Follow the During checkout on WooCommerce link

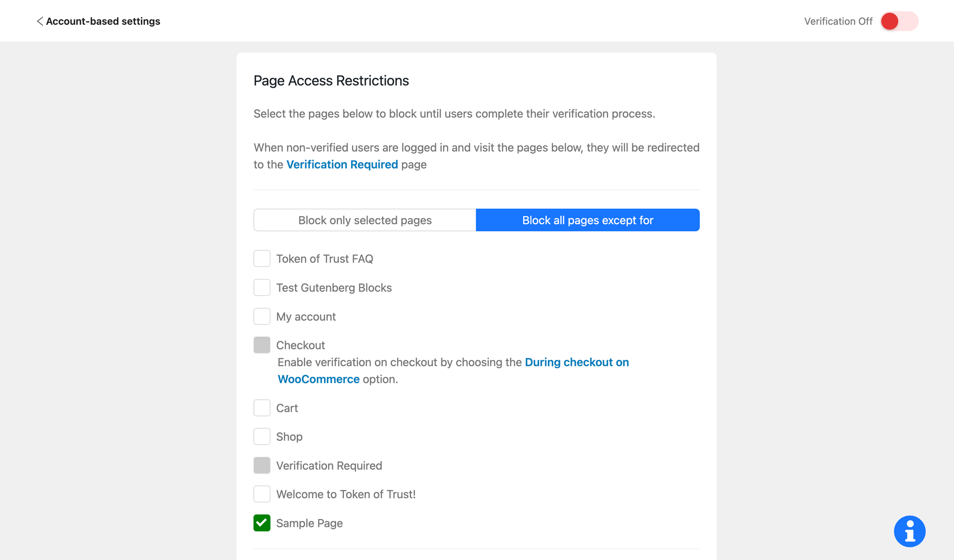coord(576,363)
